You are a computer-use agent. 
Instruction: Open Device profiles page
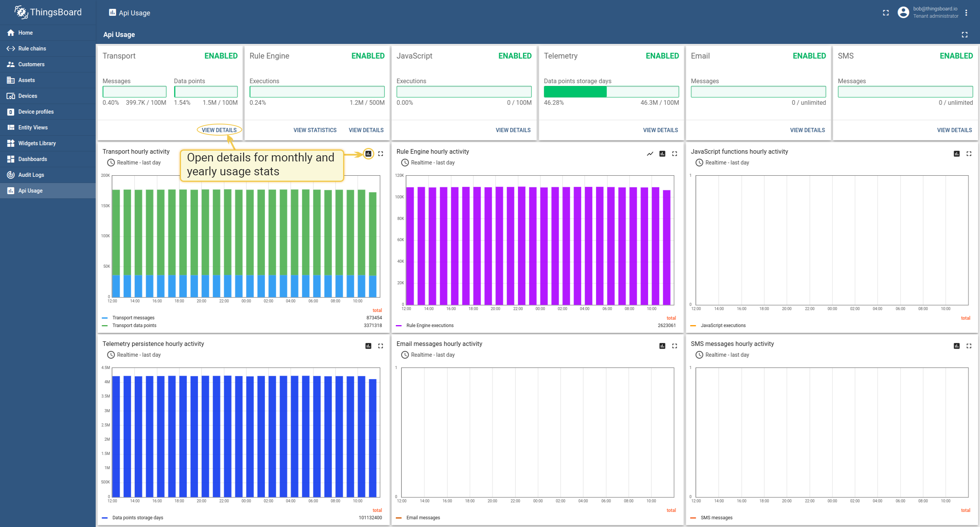[x=48, y=112]
